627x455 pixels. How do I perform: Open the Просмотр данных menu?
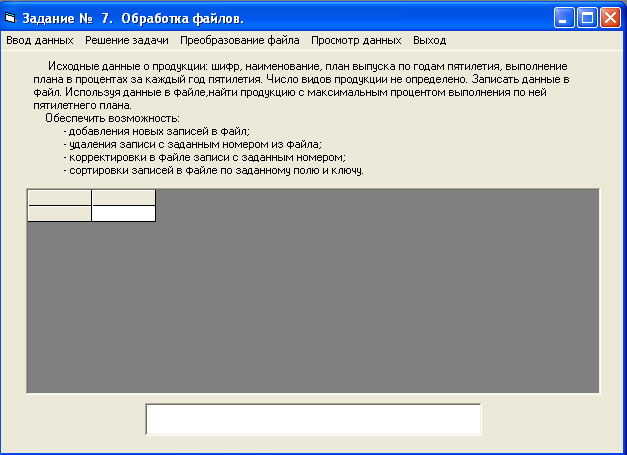click(356, 40)
